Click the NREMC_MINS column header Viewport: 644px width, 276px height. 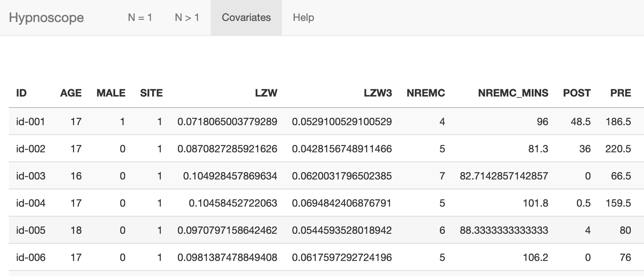tap(513, 93)
